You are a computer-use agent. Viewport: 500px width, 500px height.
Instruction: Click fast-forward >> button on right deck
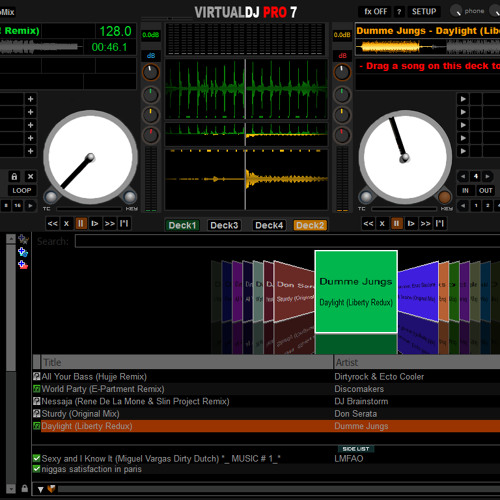pos(425,223)
